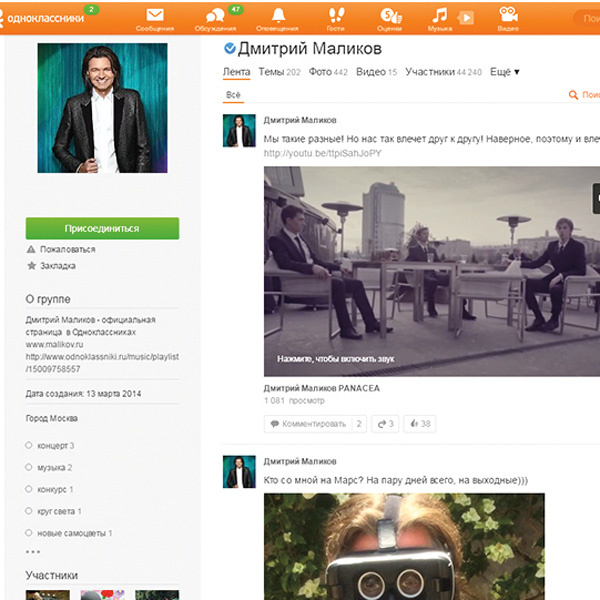Open the Обсуждения chat bubbles icon

click(215, 16)
